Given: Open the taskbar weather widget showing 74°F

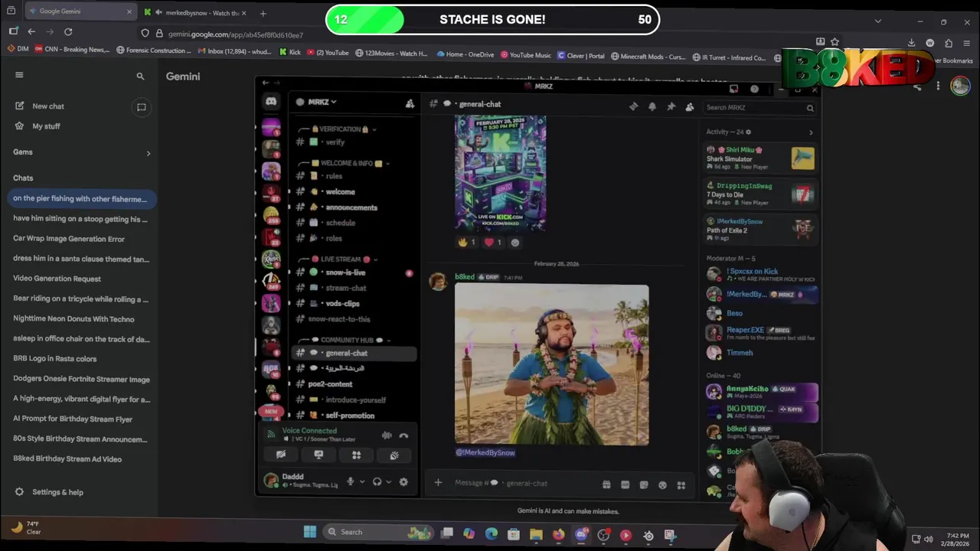Looking at the screenshot, I should [27, 527].
